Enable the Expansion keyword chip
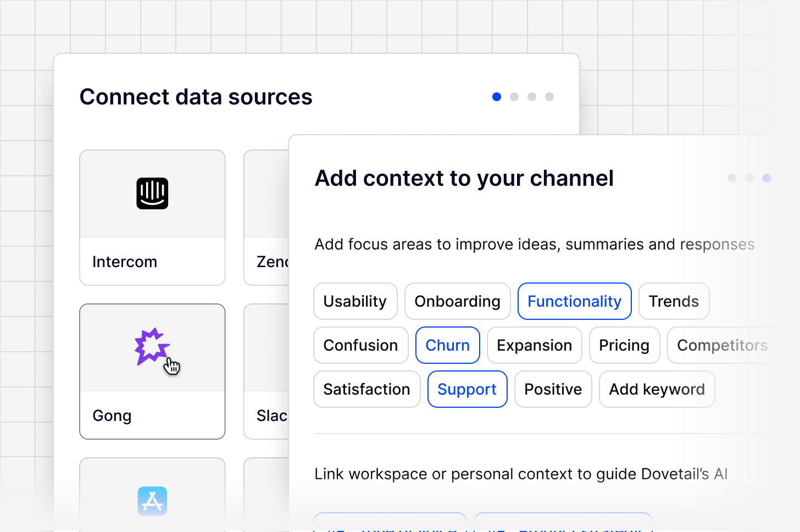Screen dimensions: 800x532 point(535,345)
